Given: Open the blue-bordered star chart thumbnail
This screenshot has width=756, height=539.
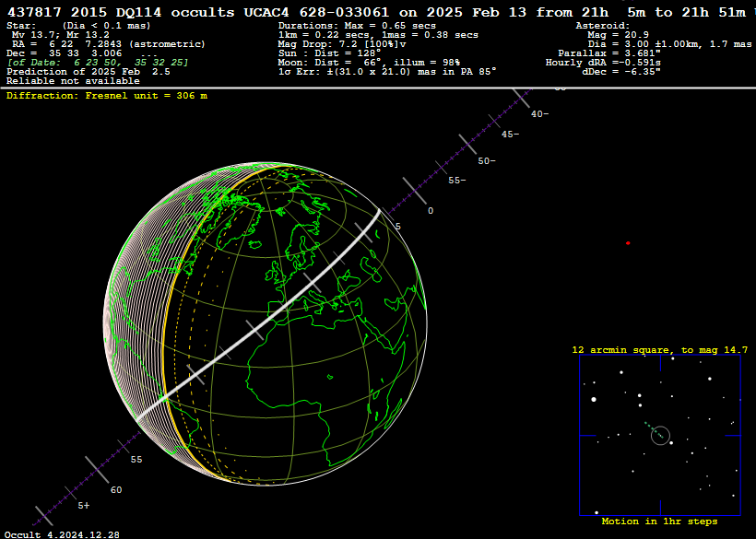Looking at the screenshot, I should tap(660, 436).
